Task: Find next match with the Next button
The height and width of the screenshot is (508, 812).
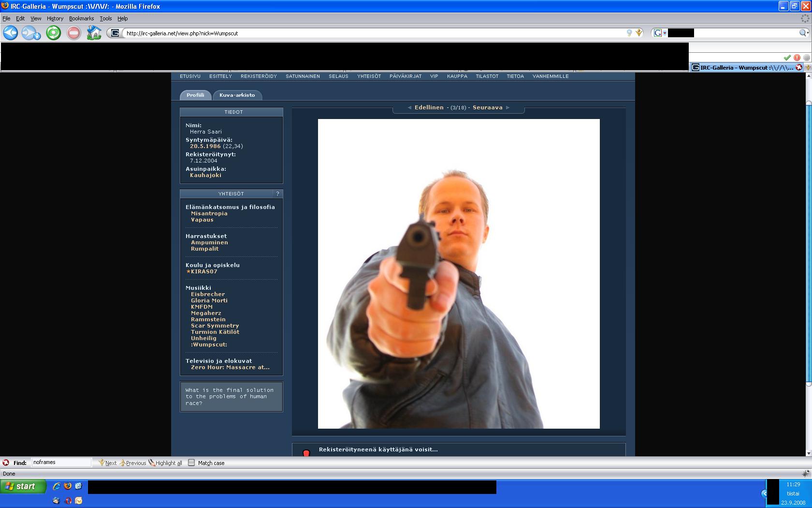Action: 107,463
